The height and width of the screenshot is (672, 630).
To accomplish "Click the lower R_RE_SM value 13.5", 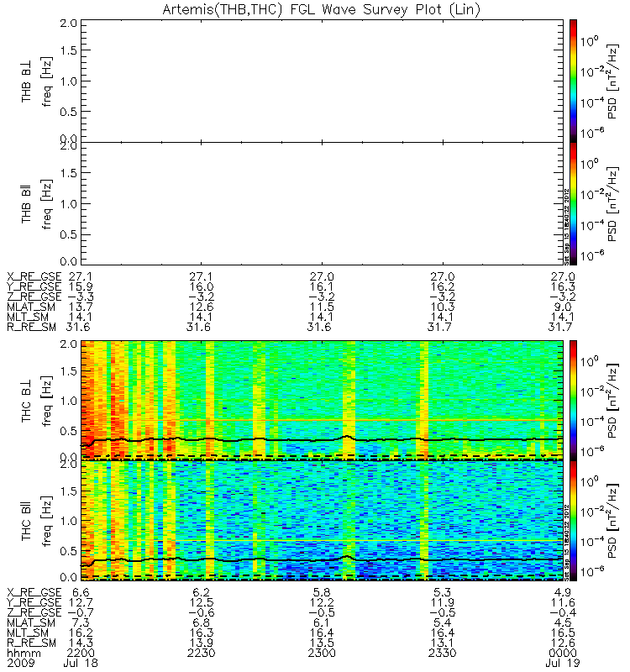I will 322,643.
